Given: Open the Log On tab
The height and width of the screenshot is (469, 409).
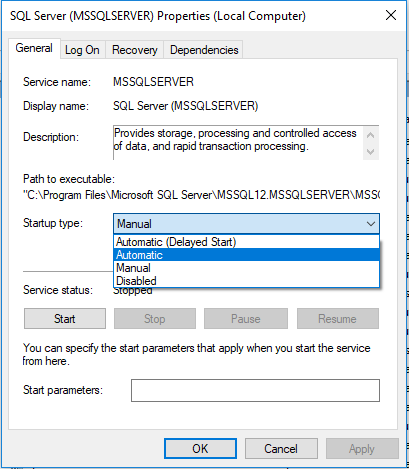Looking at the screenshot, I should click(82, 50).
